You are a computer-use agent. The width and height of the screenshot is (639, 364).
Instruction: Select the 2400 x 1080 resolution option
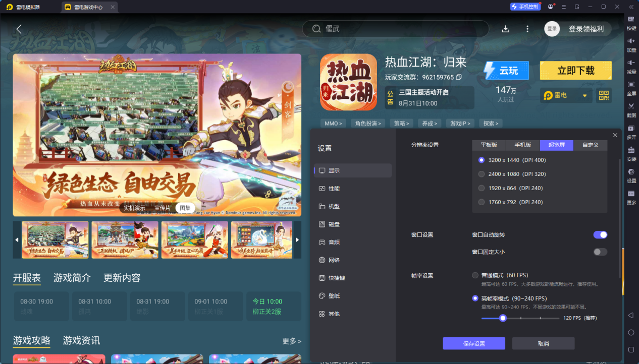click(512, 174)
